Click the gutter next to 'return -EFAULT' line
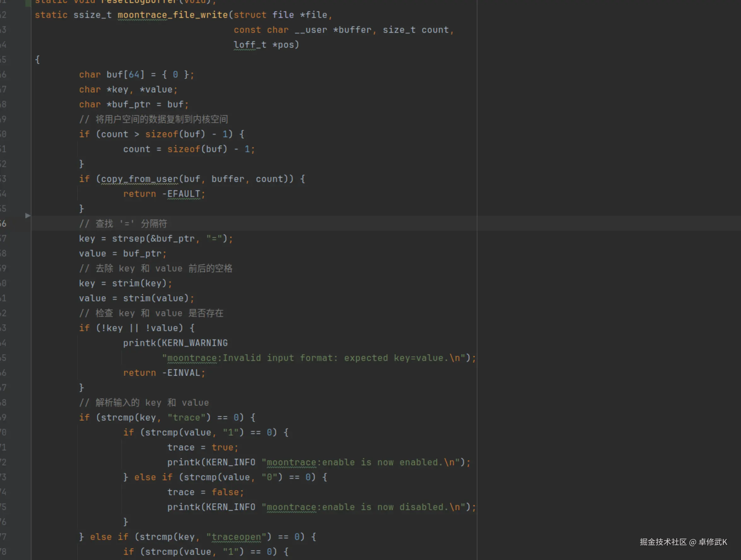The image size is (741, 560). pos(17,193)
